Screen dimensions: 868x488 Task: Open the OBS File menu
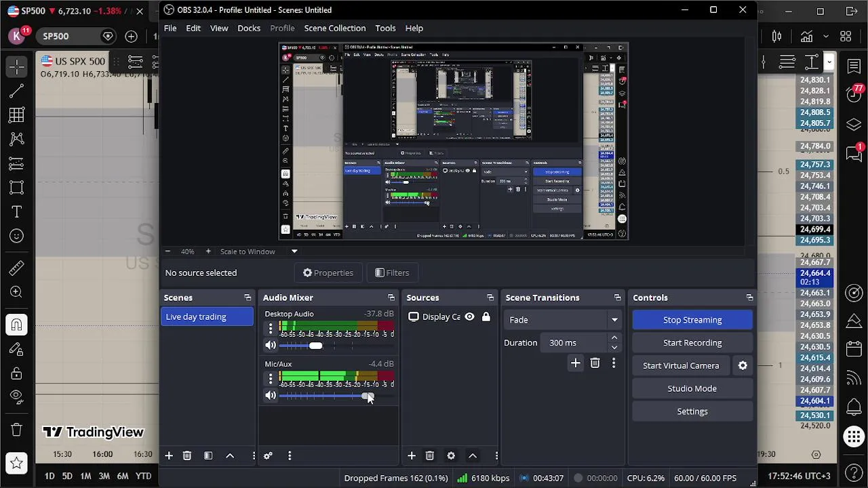[x=170, y=28]
